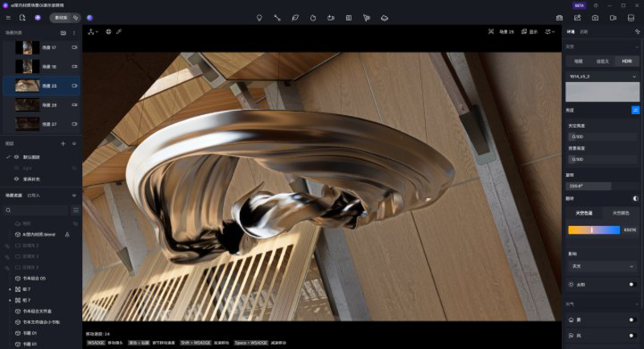Screen dimensions: 644x349
Task: Click the 显示 display button in viewport header
Action: click(530, 31)
